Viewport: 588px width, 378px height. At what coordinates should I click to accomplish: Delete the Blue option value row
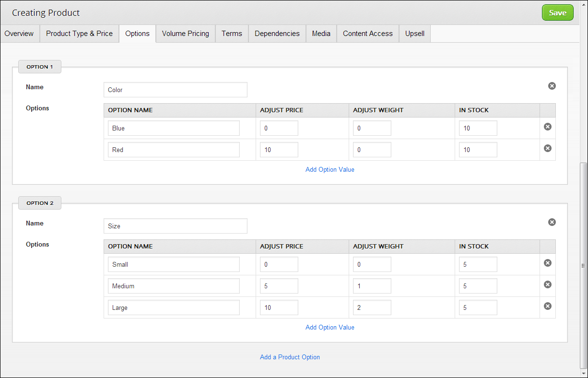tap(548, 127)
